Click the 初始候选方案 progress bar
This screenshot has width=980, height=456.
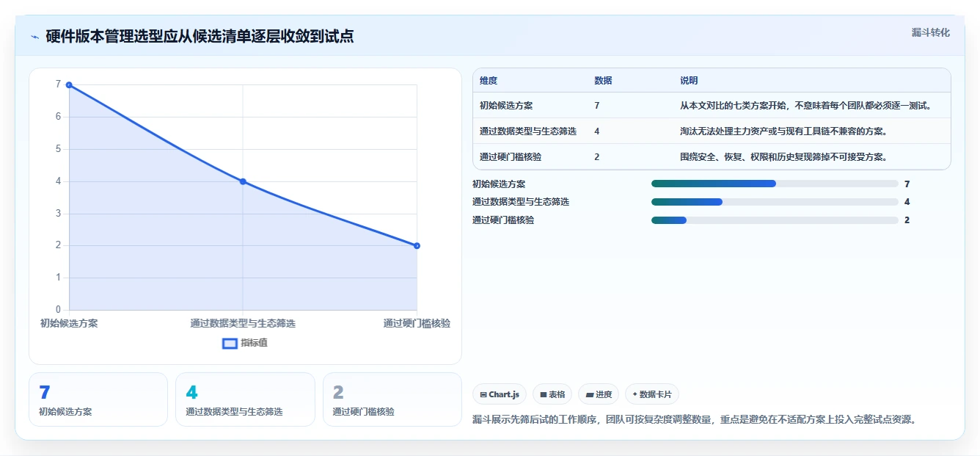[775, 184]
